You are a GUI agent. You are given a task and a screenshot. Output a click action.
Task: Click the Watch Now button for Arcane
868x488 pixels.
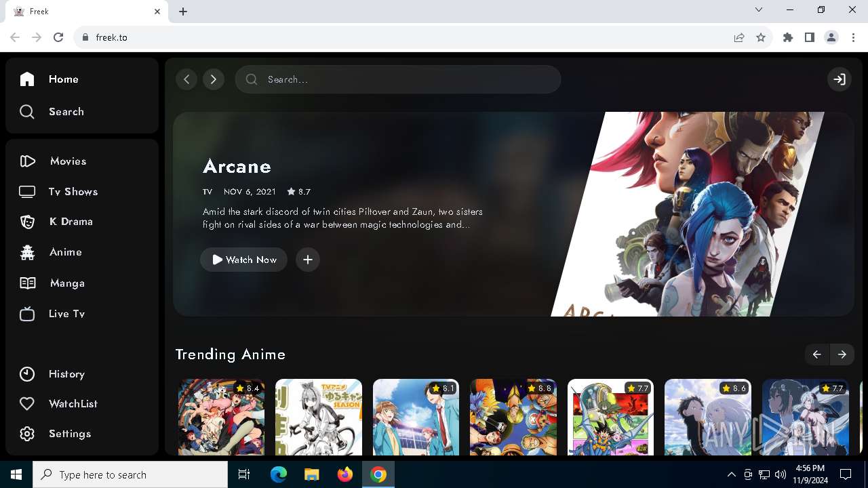(243, 260)
